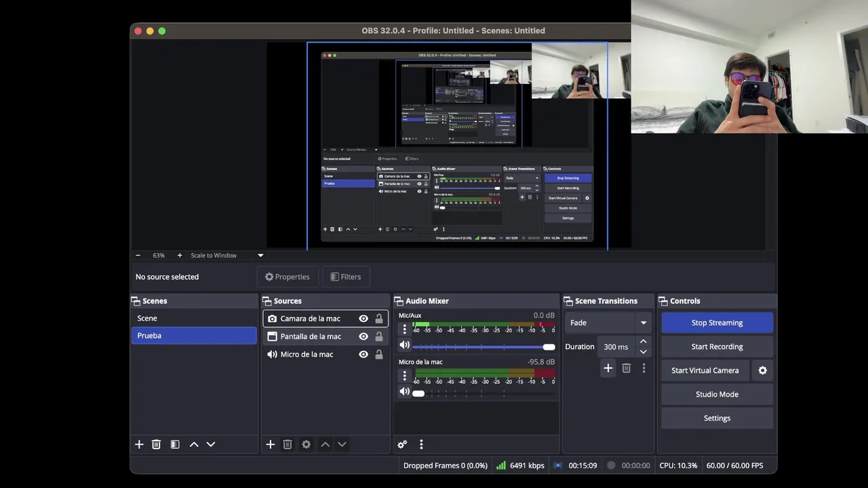The width and height of the screenshot is (868, 488).
Task: Click Start Recording button
Action: (717, 346)
